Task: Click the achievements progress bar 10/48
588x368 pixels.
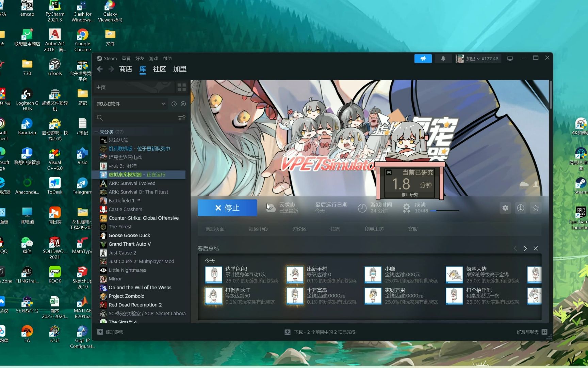Action: [445, 211]
